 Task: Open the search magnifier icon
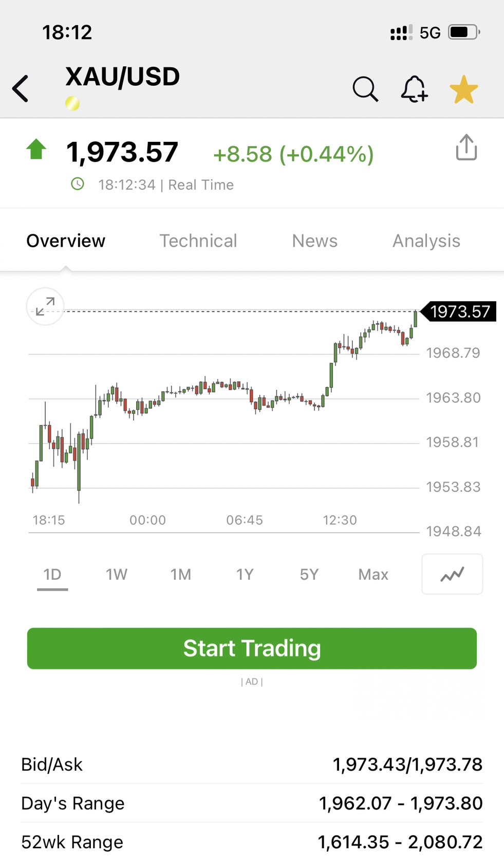point(365,89)
